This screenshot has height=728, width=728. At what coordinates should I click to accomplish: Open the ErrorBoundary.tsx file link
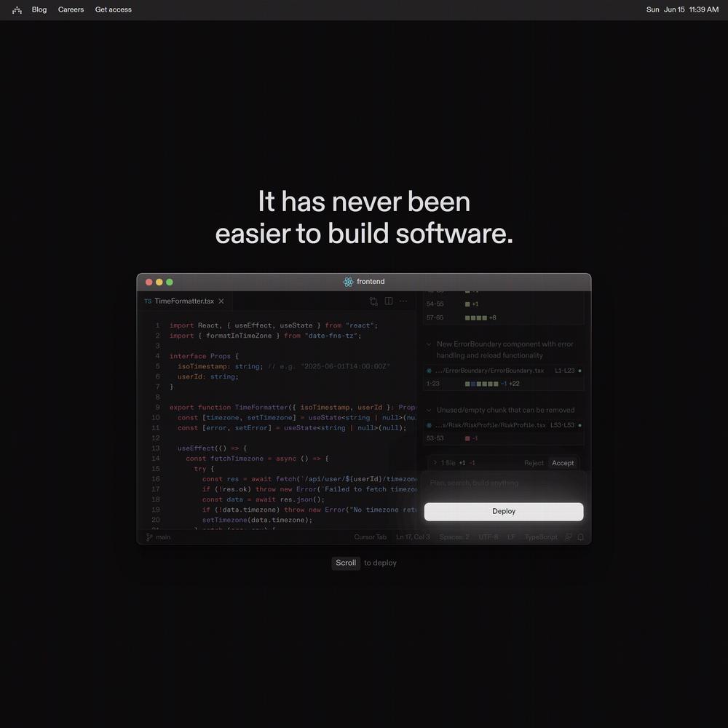click(x=490, y=371)
